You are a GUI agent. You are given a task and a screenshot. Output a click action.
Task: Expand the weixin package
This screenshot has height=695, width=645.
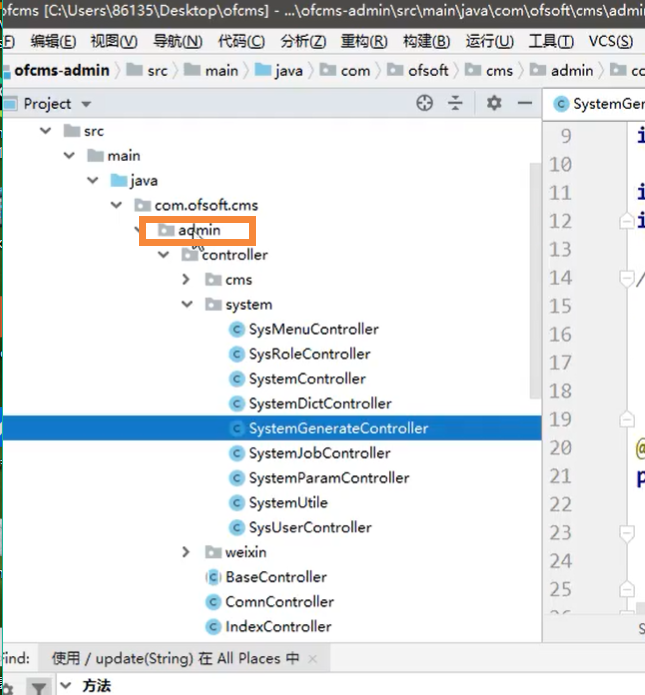[186, 552]
